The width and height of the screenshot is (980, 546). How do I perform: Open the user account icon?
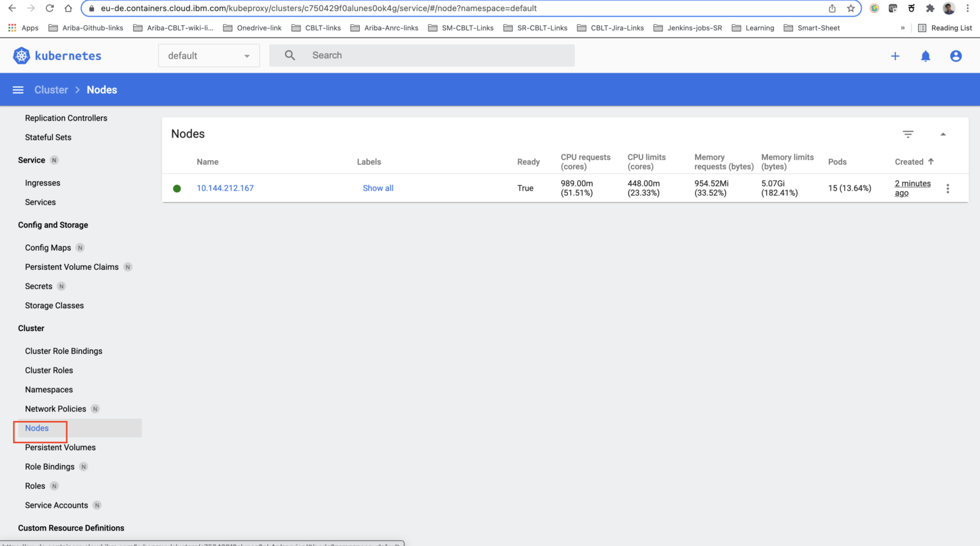(955, 56)
